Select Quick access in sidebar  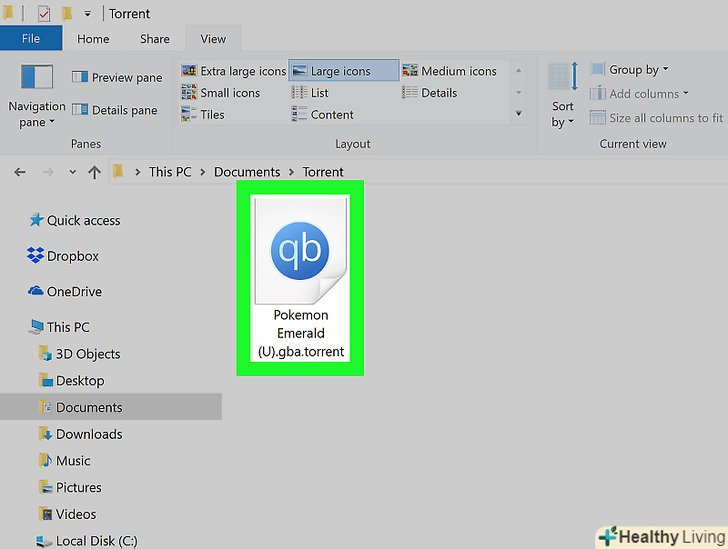point(74,220)
